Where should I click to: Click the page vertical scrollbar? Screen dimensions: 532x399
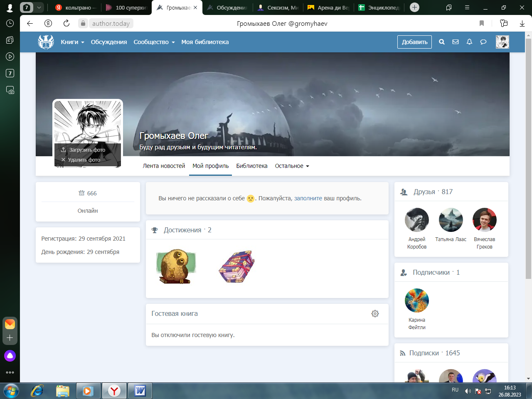[528, 158]
